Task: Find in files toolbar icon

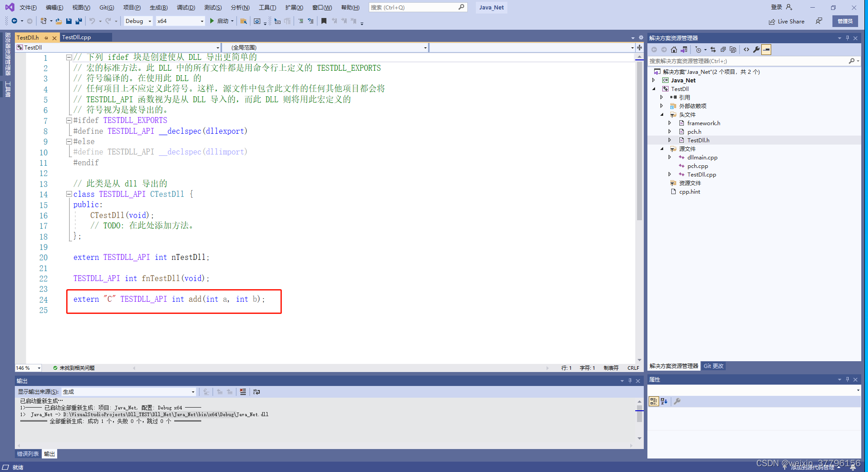Action: [x=244, y=21]
